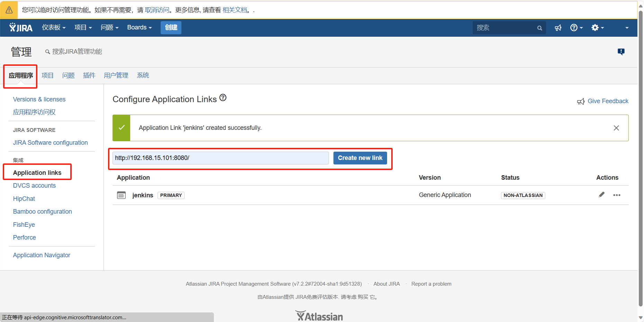The image size is (644, 322).
Task: Open the 问题 dropdown in the header
Action: 109,27
